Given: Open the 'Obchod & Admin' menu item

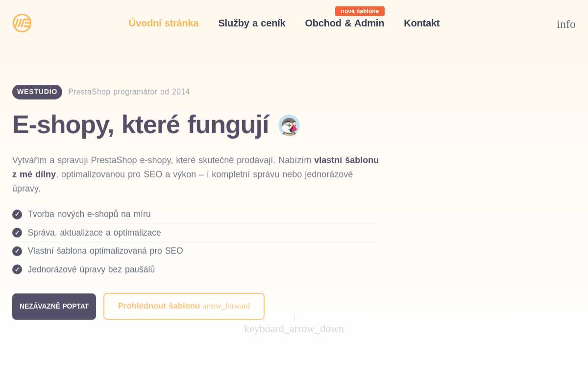Looking at the screenshot, I should coord(344,23).
